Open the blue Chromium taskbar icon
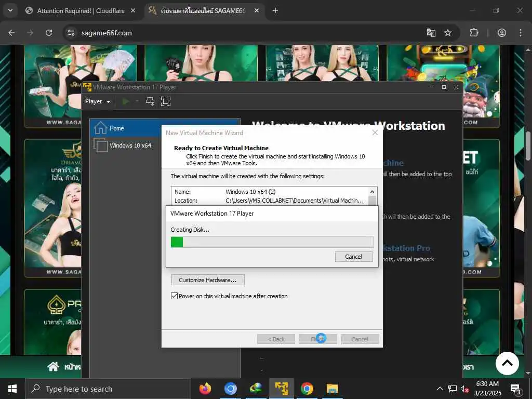 click(230, 389)
